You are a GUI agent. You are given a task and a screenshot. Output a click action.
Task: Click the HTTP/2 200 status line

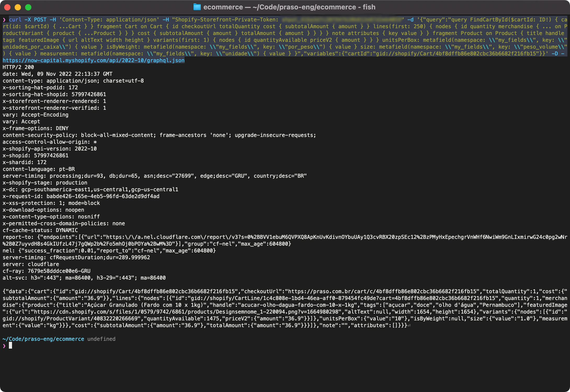pyautogui.click(x=18, y=67)
